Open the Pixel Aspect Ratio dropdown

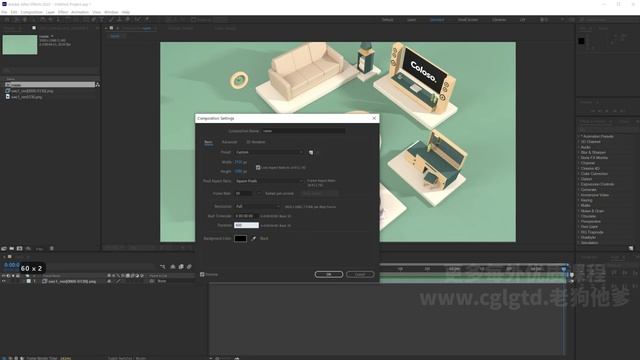(x=269, y=181)
